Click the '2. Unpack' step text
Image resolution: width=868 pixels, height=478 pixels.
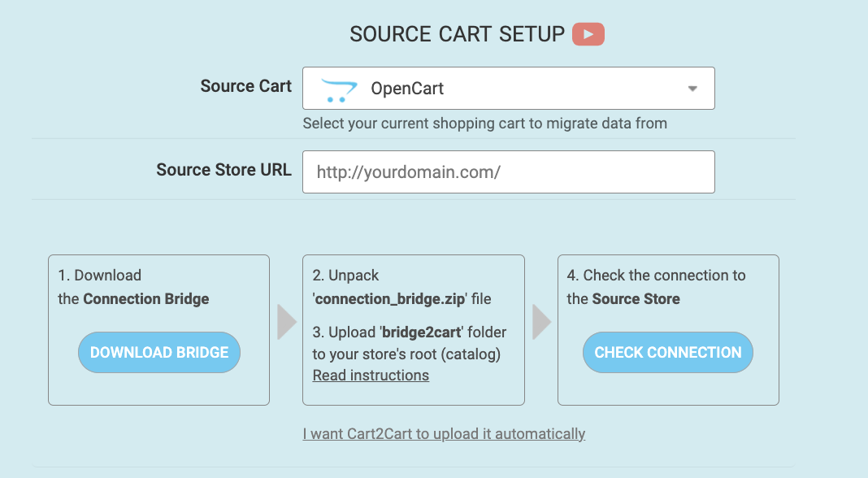(x=346, y=276)
